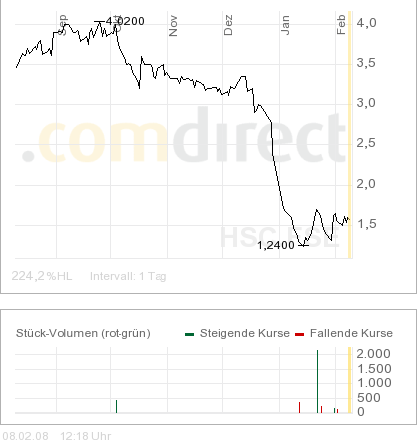Click the 4,0200 high price marker
Image resolution: width=417 pixels, height=443 pixels.
tap(125, 21)
